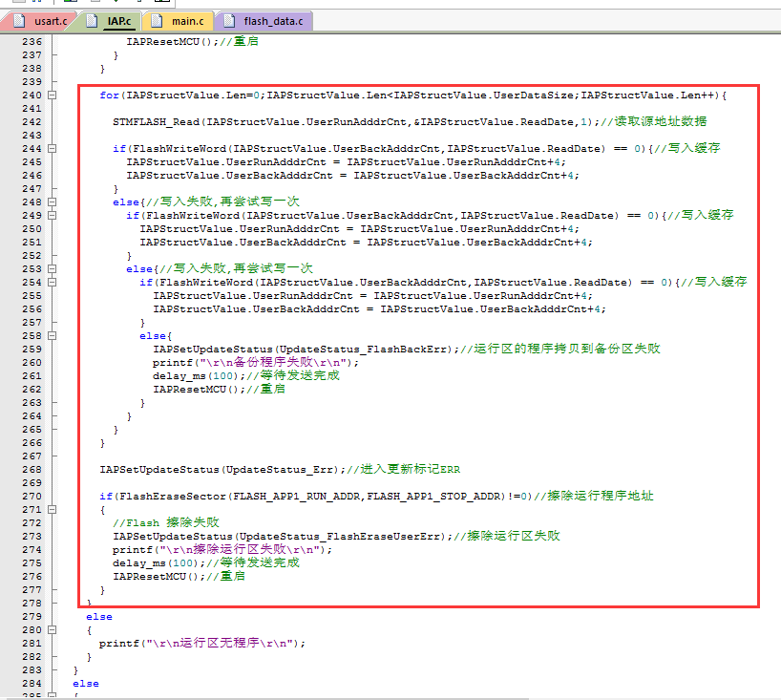
Task: Click the else keyword on line 284
Action: 86,684
